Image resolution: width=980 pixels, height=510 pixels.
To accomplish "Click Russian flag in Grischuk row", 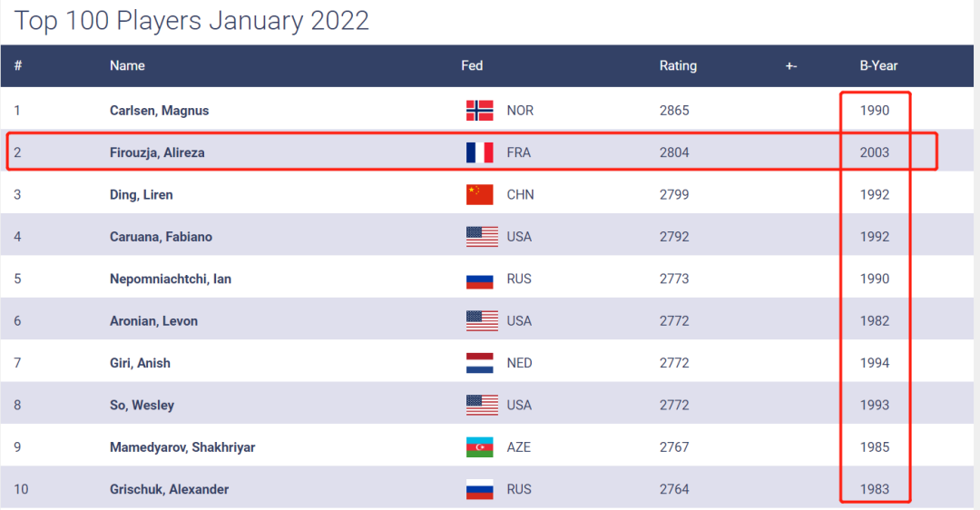I will coord(479,489).
